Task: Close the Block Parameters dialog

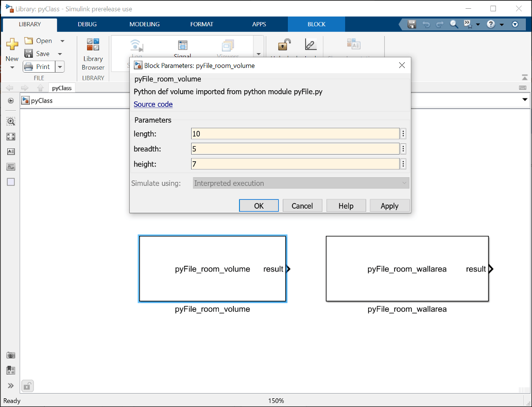Action: point(402,65)
